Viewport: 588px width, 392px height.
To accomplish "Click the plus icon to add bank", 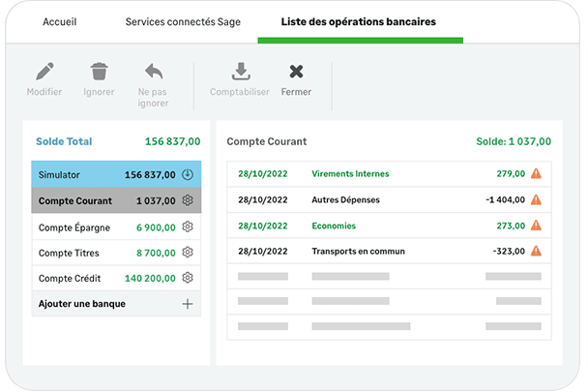I will pos(188,304).
